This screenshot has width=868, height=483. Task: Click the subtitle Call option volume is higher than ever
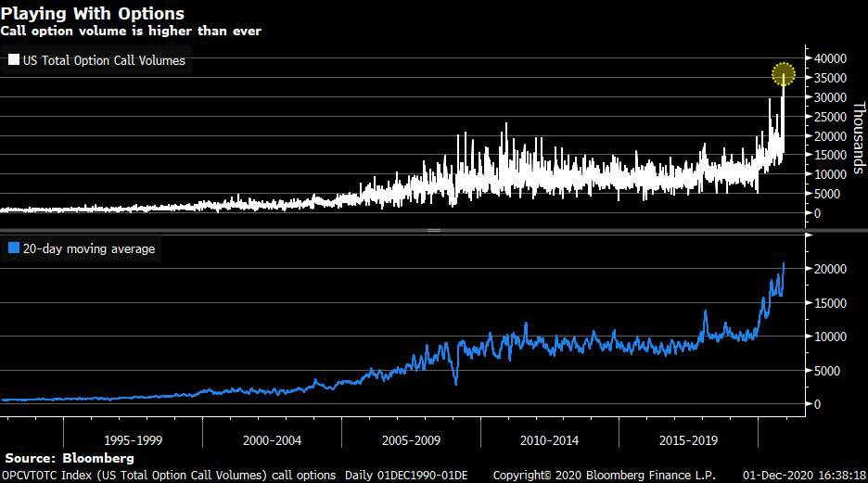[131, 31]
